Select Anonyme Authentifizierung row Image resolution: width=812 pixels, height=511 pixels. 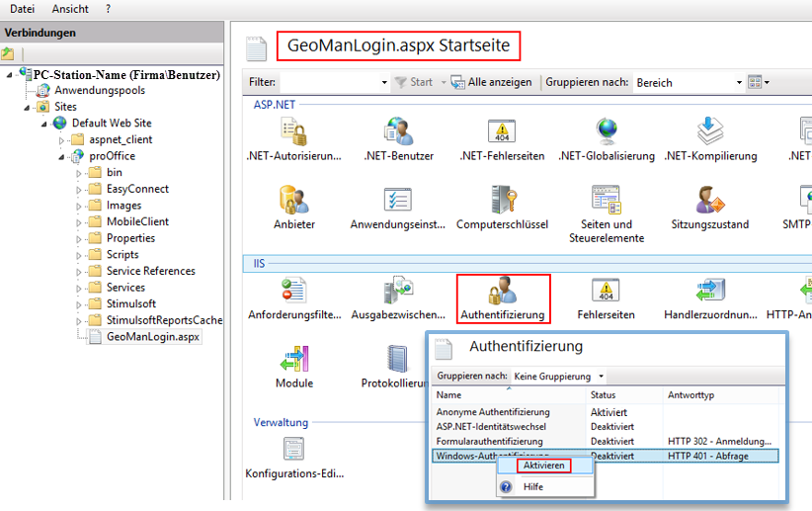pyautogui.click(x=605, y=412)
